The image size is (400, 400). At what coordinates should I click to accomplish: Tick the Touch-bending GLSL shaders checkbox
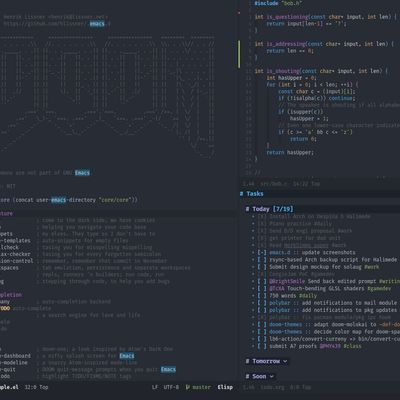(x=262, y=289)
